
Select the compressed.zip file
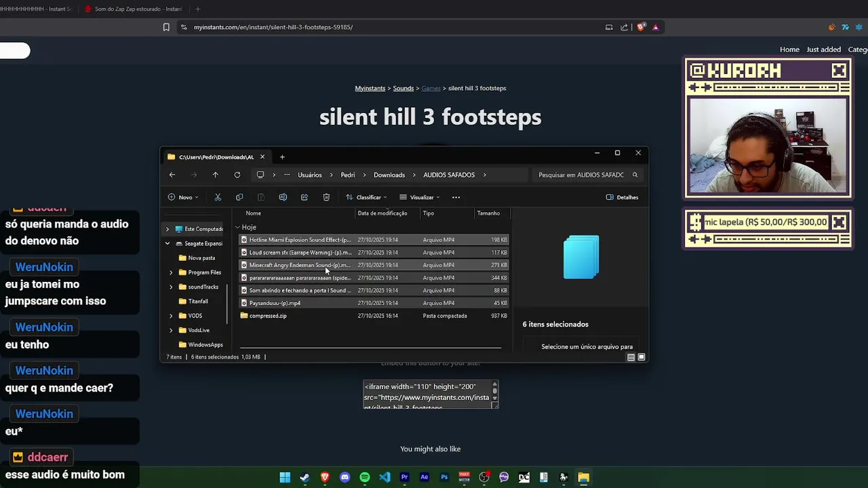374,316
